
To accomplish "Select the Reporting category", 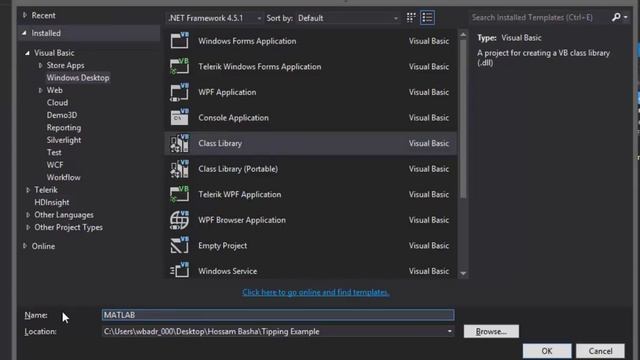I will pyautogui.click(x=64, y=127).
